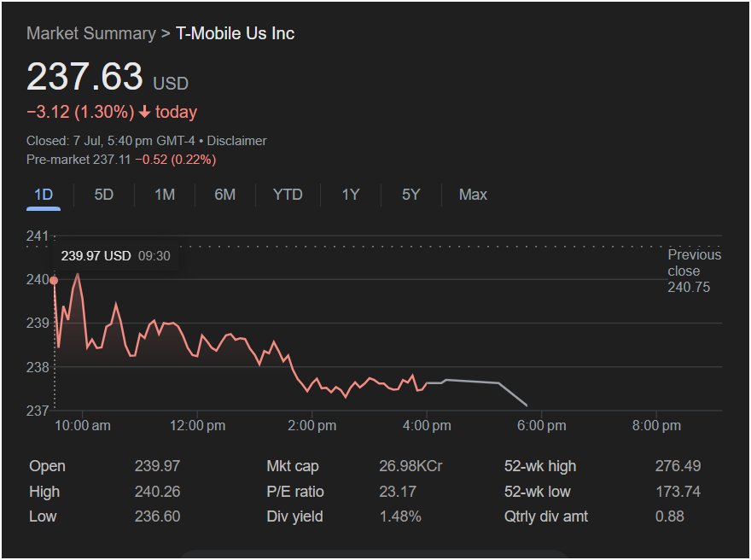Viewport: 751px width, 560px height.
Task: Click the 52-wk high value 276.49
Action: [678, 466]
